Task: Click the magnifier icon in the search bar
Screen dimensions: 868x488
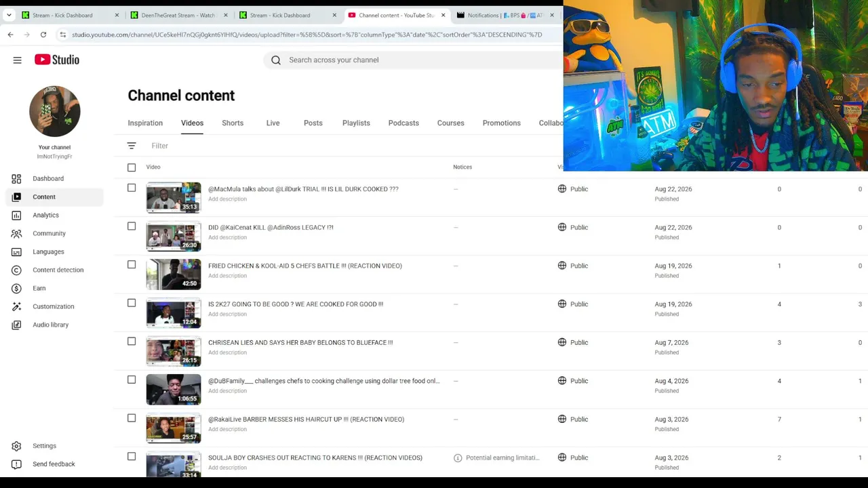Action: coord(276,60)
